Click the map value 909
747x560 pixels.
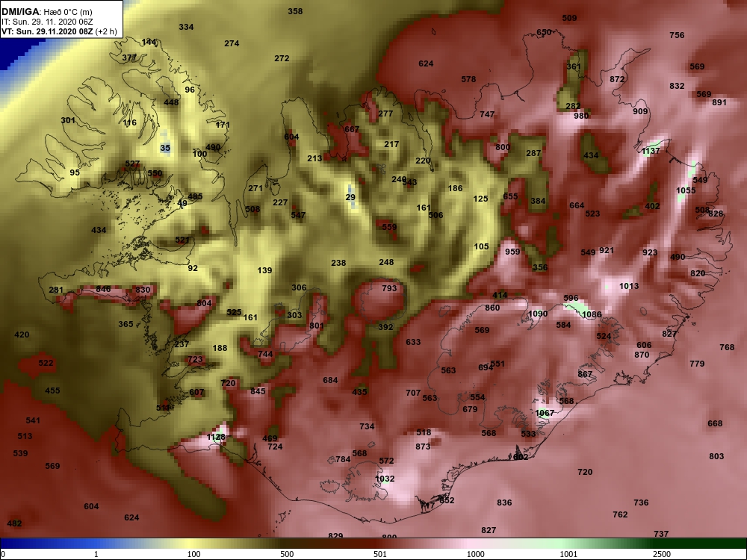tap(640, 111)
